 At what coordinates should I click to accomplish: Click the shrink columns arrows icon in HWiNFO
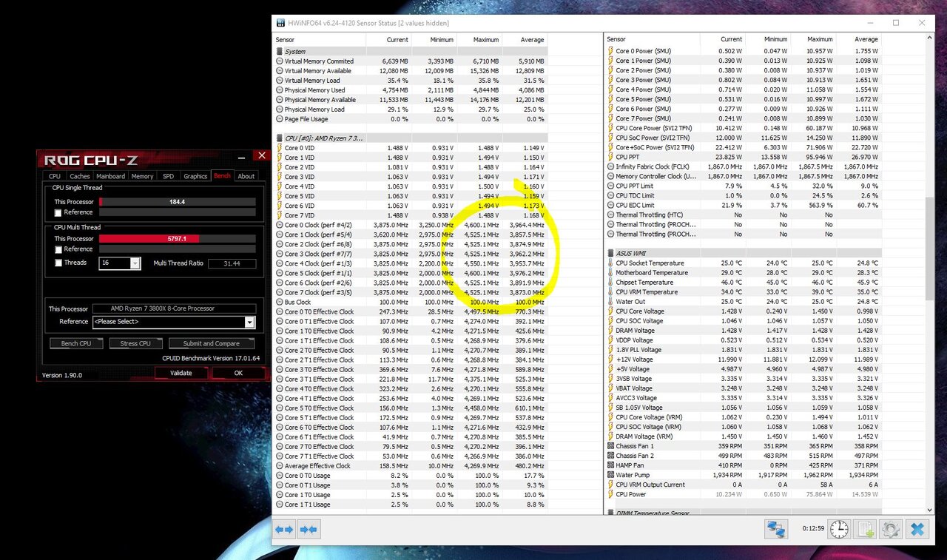[x=309, y=529]
